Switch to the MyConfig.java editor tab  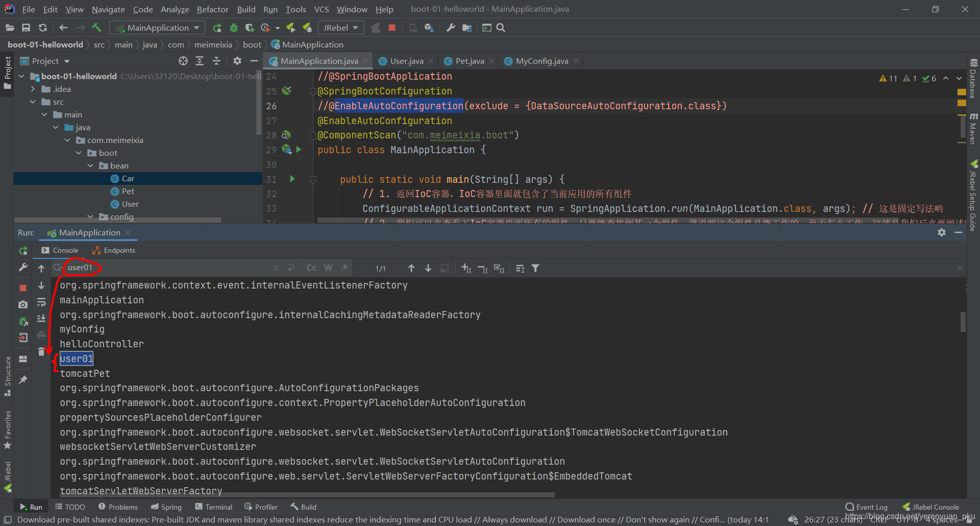tap(542, 61)
